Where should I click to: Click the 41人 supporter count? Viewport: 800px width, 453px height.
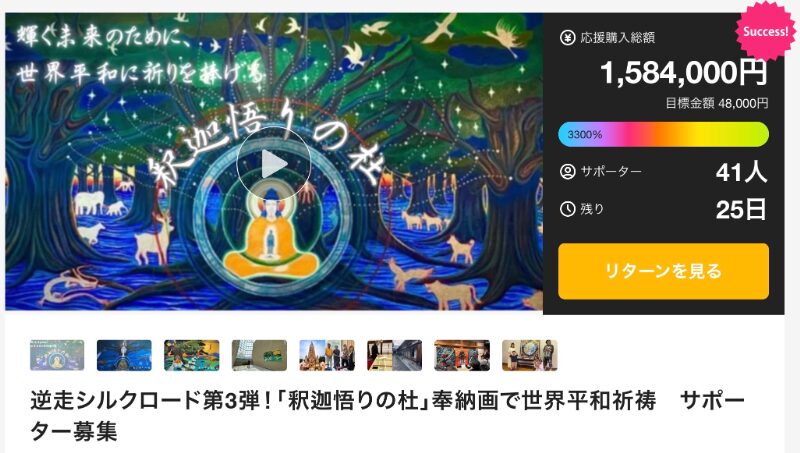click(741, 172)
